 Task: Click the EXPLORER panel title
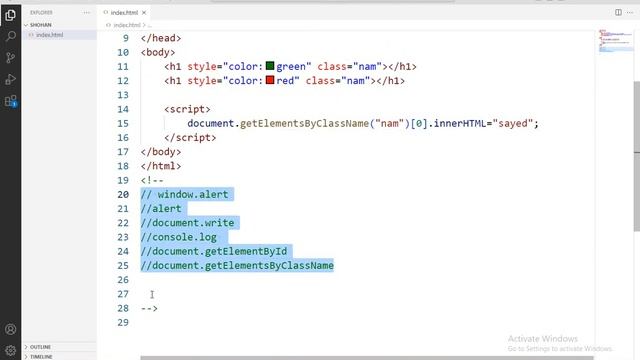(x=41, y=13)
